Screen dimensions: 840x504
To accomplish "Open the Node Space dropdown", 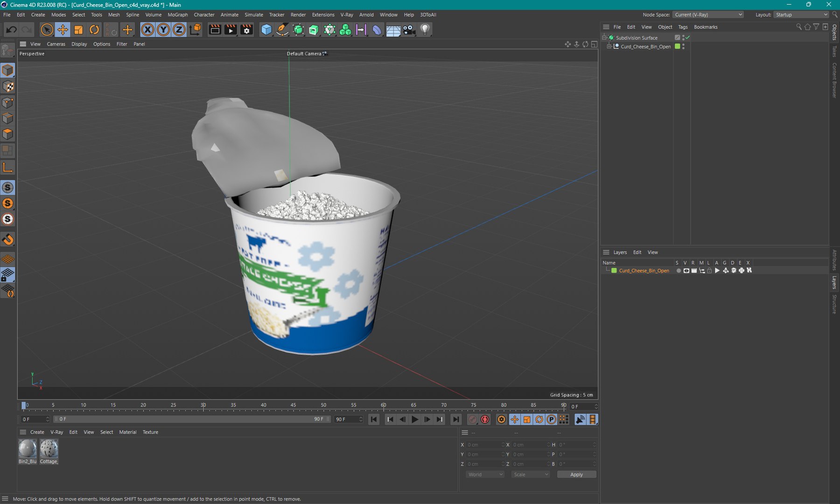I will click(x=708, y=14).
